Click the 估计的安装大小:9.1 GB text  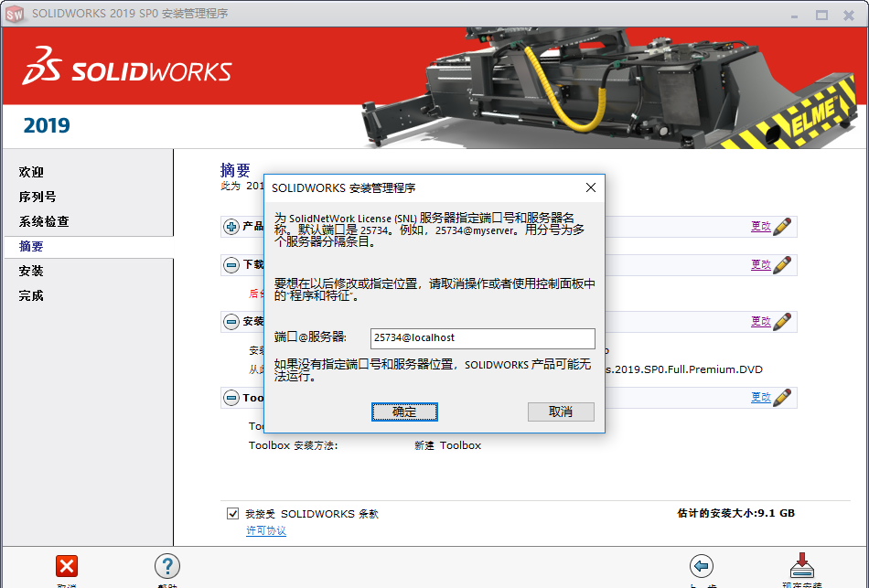click(x=735, y=513)
